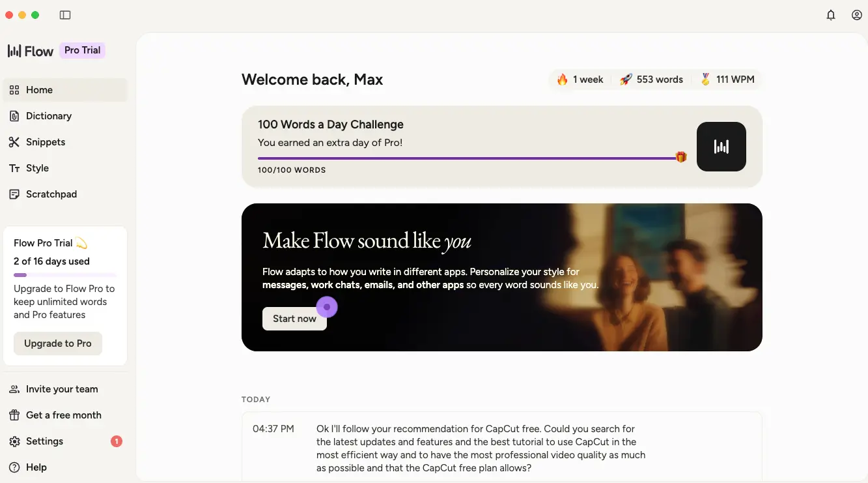Open the user account icon
This screenshot has width=868, height=483.
coord(857,15)
